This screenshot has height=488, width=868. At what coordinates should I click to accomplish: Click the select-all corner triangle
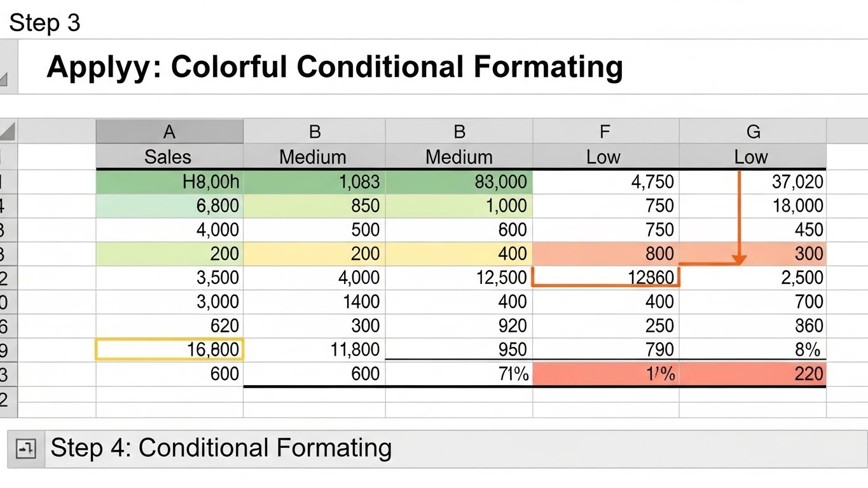click(7, 132)
